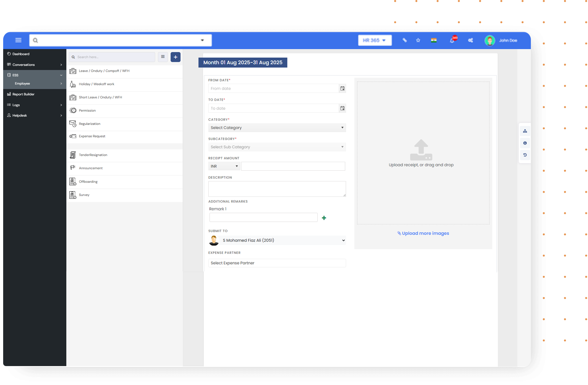Click the star favorites icon in top bar
The height and width of the screenshot is (385, 588).
point(418,40)
